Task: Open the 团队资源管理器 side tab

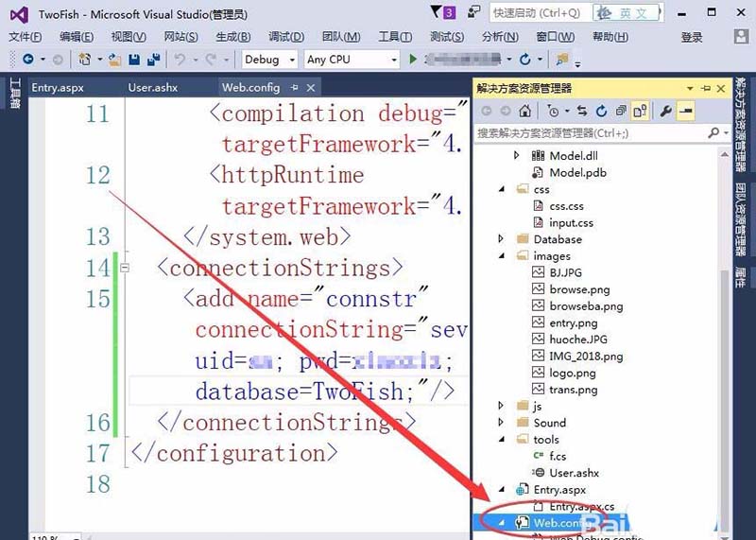Action: coord(741,218)
